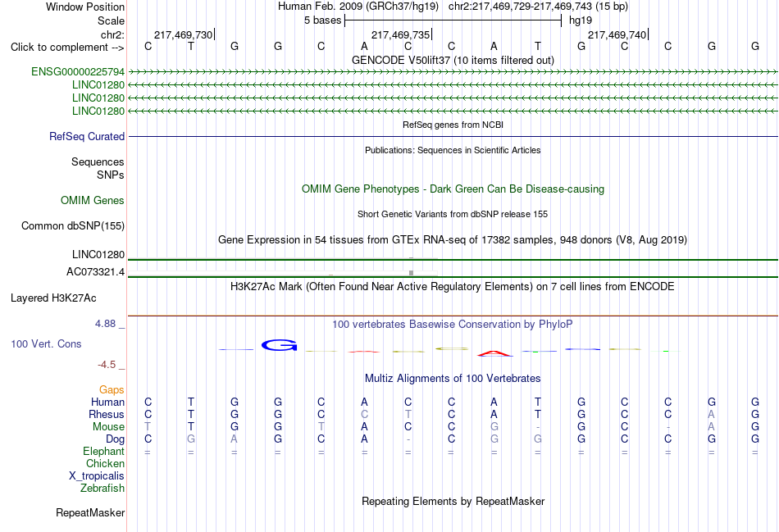Click 'Human Feb. 2009 (GRCh37/hg19)' assembly text
Viewport: 779px width, 532px height.
pos(358,7)
